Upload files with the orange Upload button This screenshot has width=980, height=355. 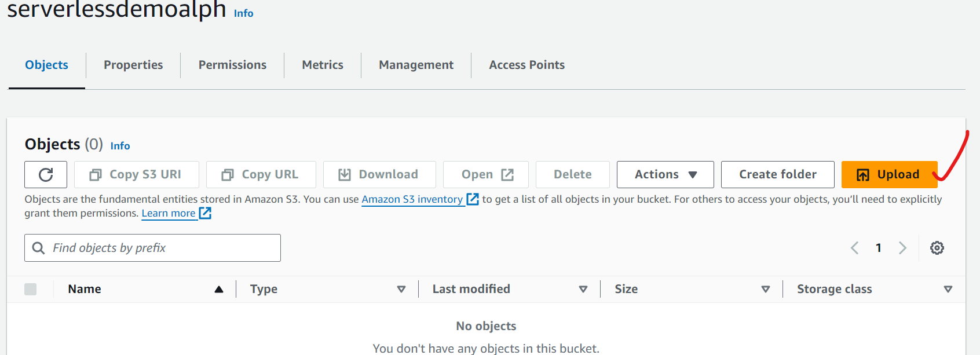tap(888, 174)
